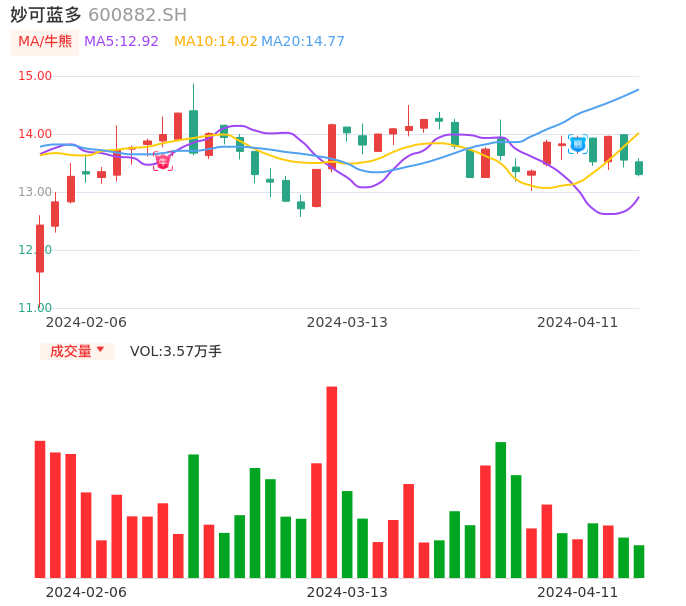
Task: Select the MA/牛熊 indicator button
Action: tap(45, 42)
